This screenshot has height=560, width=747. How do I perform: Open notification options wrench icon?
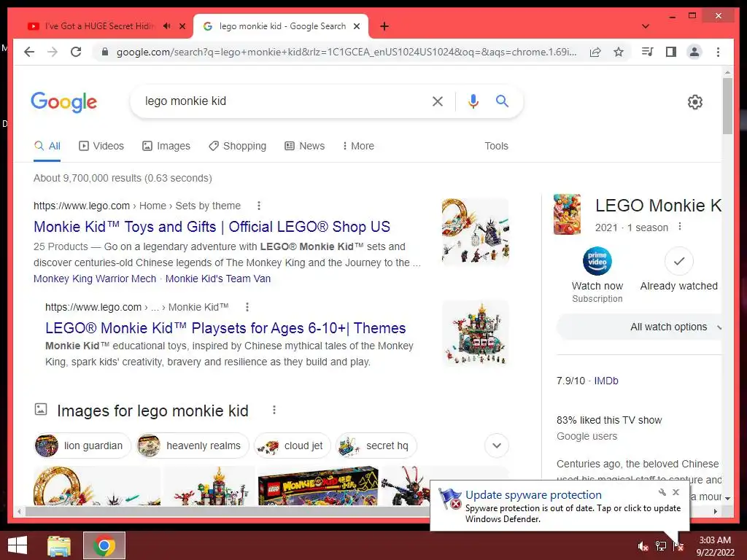[x=662, y=492]
